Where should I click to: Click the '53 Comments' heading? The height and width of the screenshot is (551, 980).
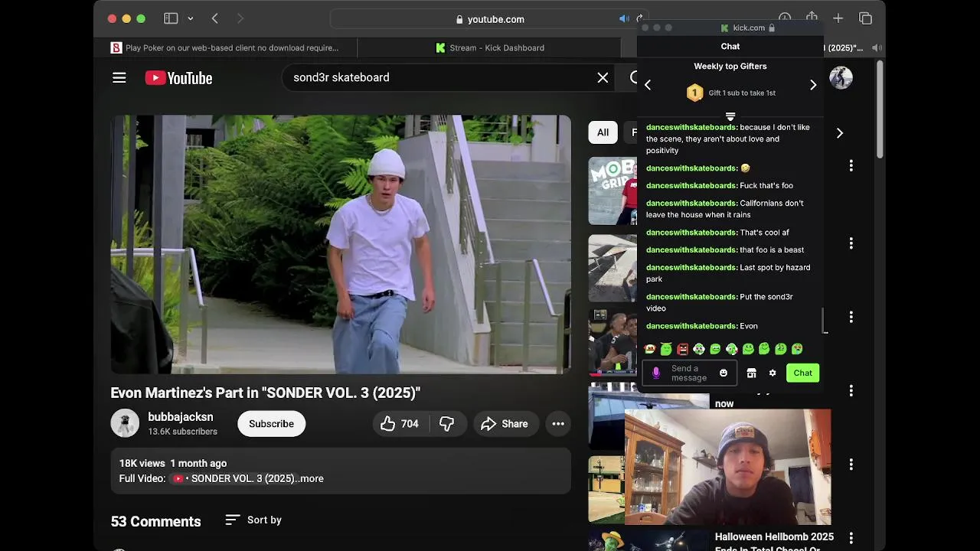(x=155, y=521)
